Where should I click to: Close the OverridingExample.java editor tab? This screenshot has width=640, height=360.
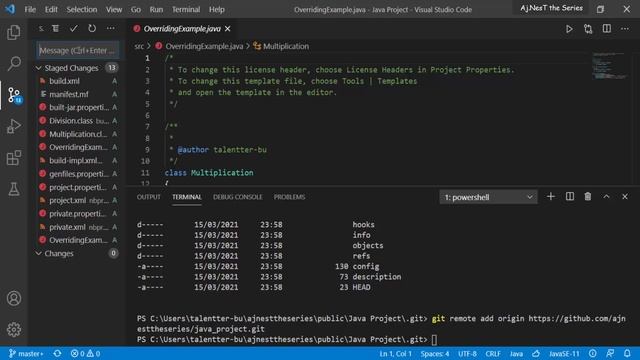[228, 29]
